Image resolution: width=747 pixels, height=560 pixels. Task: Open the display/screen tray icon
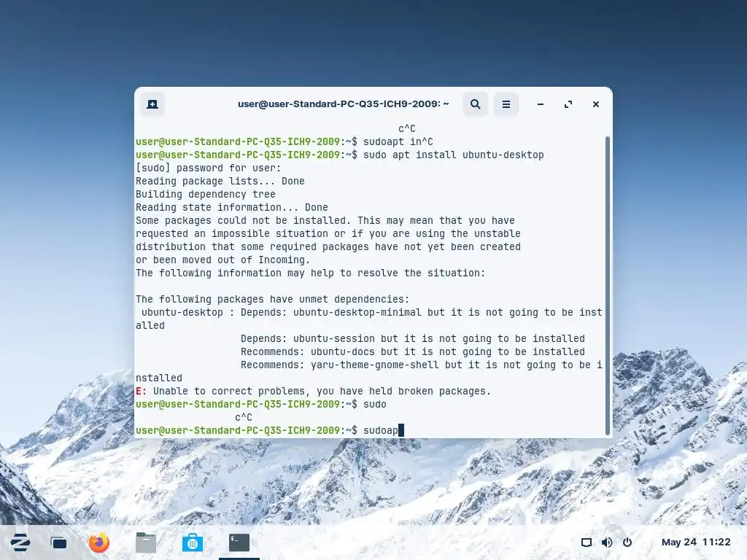click(587, 542)
